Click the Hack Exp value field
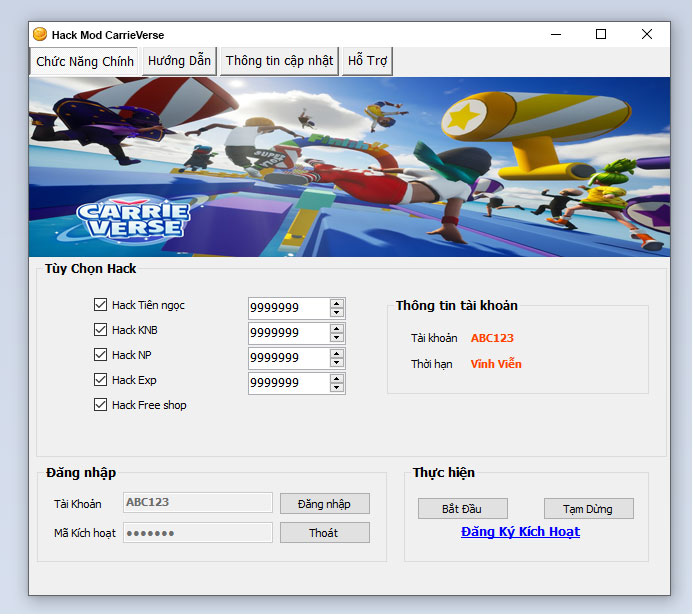The image size is (693, 616). 289,383
